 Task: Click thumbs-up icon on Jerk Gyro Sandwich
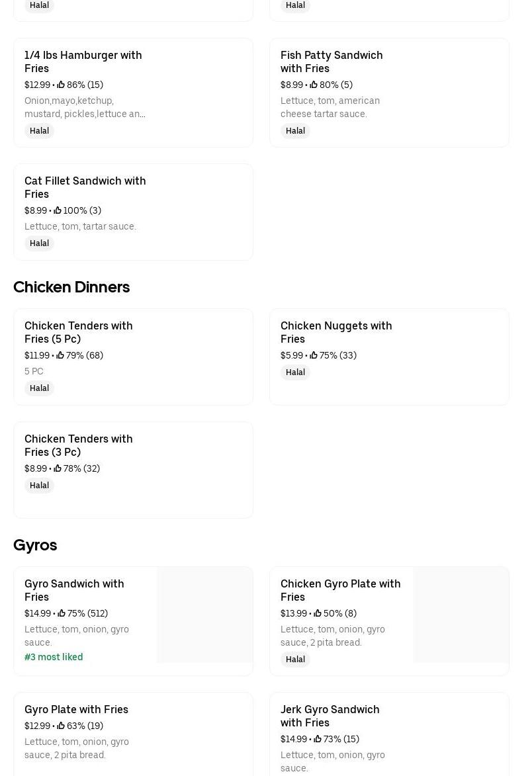click(318, 739)
